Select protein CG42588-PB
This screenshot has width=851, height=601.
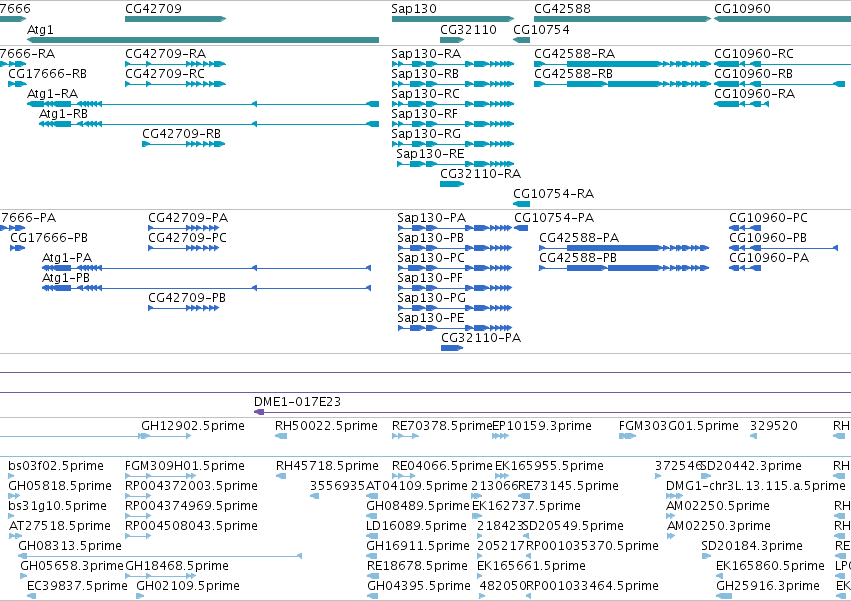point(578,258)
